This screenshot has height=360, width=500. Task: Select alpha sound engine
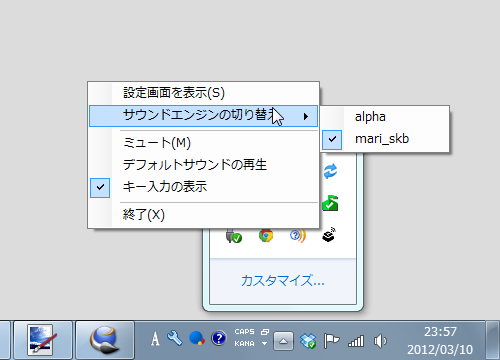click(x=385, y=117)
